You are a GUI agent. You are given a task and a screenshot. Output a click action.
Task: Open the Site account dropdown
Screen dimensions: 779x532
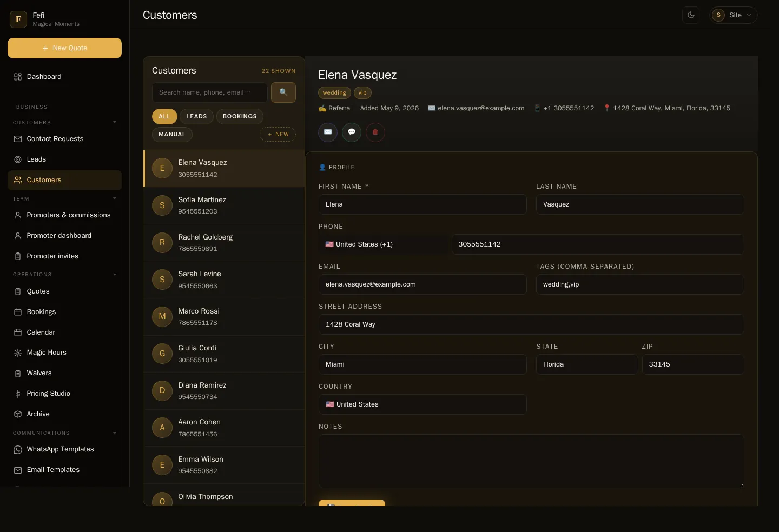tap(734, 15)
